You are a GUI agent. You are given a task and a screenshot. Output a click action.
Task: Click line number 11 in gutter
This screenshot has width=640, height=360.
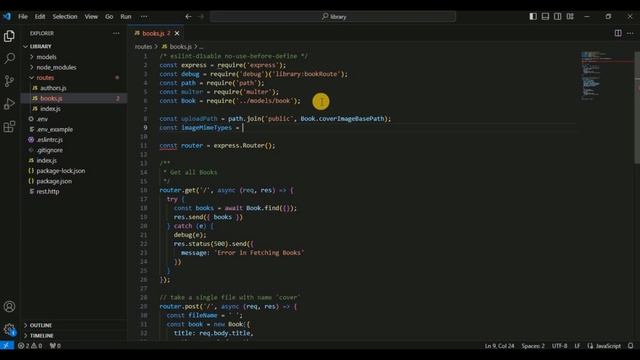[x=144, y=146]
